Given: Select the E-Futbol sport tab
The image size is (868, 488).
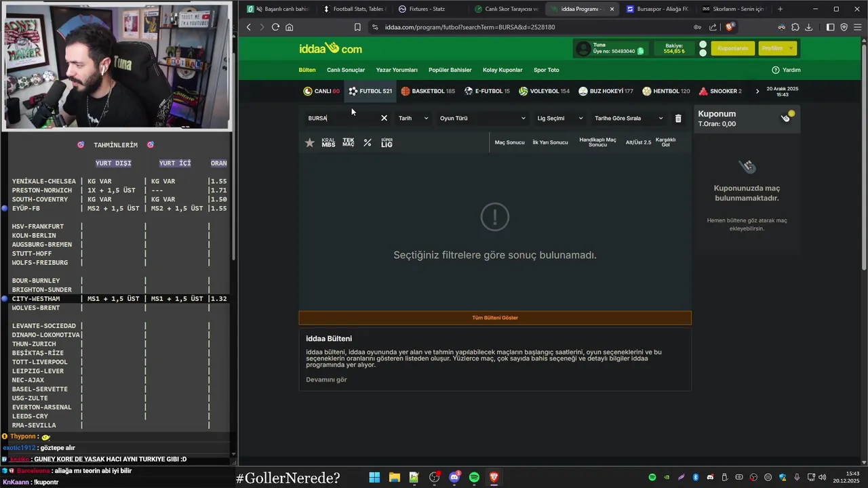Looking at the screenshot, I should tap(487, 91).
